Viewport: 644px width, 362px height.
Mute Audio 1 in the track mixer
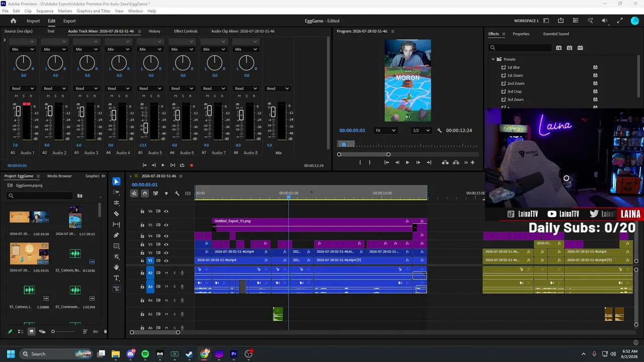point(16,96)
